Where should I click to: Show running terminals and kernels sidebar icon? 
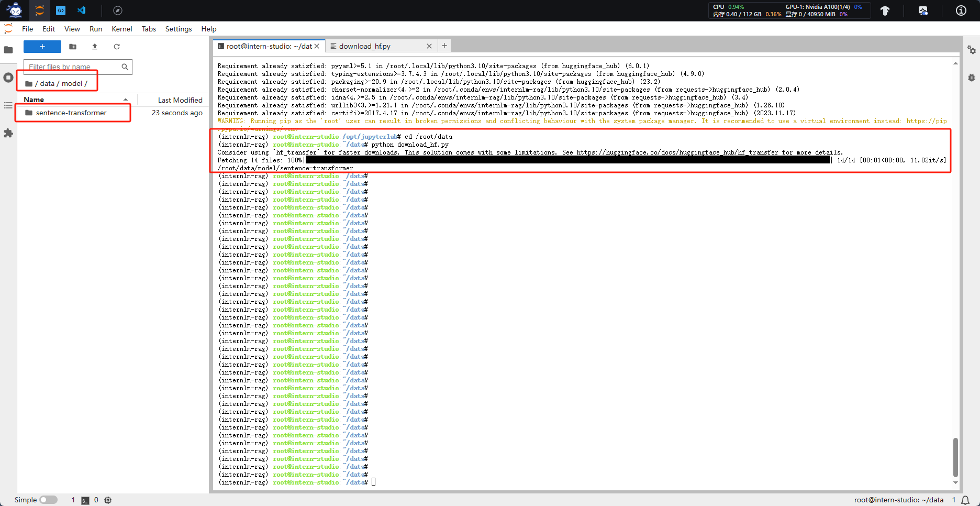8,78
